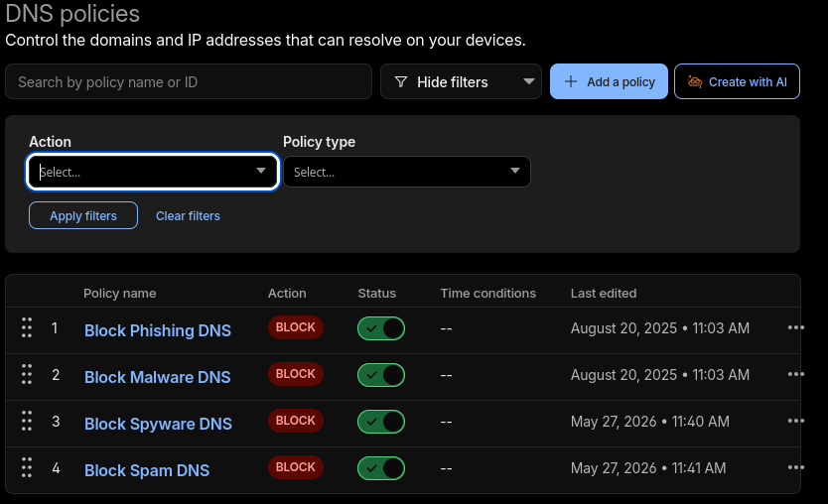Click priority number 1 in the policy table
Viewport: 828px width, 504px height.
[x=55, y=328]
